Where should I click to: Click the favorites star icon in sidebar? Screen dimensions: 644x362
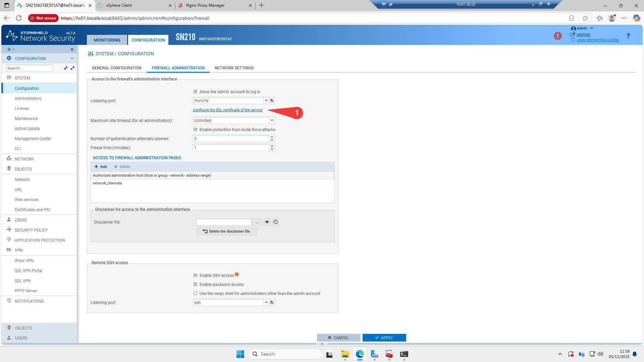coord(9,49)
